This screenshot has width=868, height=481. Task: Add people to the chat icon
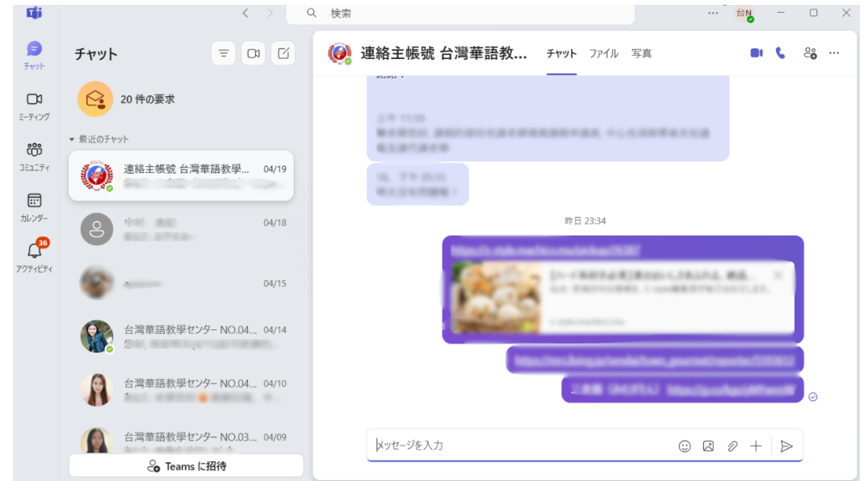click(810, 53)
